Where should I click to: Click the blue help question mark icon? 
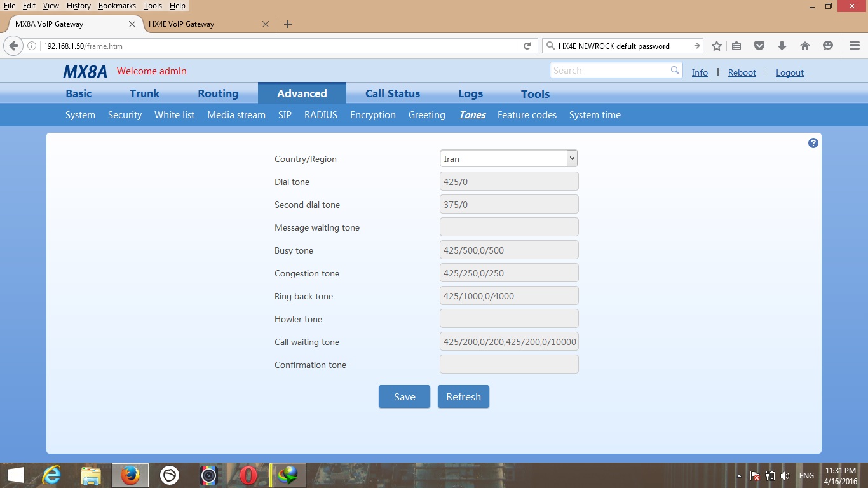click(813, 143)
